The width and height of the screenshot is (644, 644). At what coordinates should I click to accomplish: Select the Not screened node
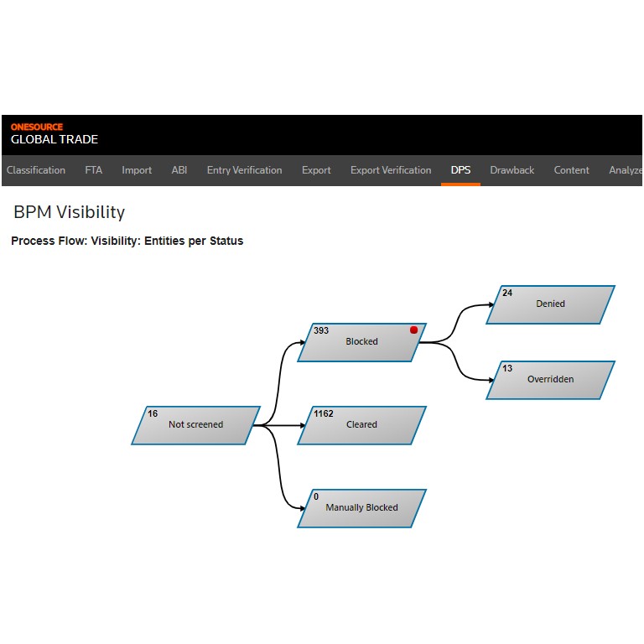click(195, 425)
